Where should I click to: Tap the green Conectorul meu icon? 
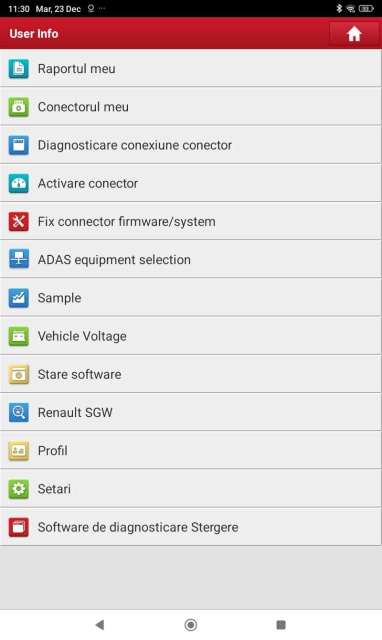coord(19,107)
